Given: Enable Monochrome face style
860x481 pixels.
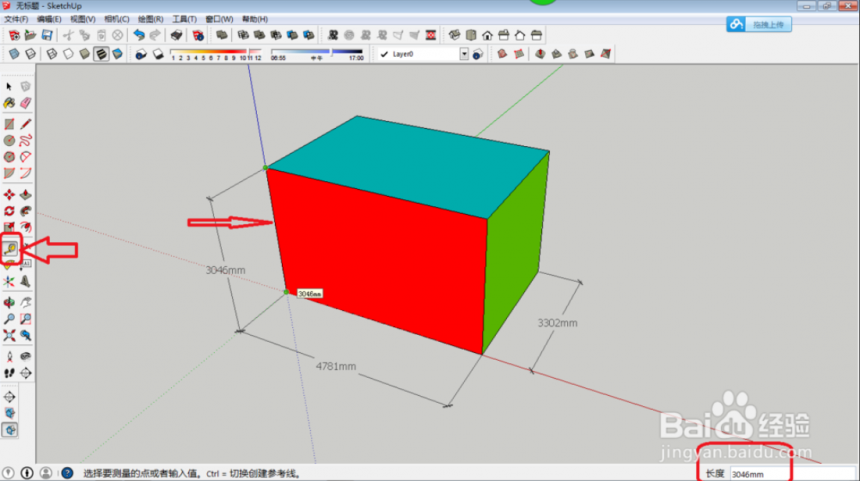Looking at the screenshot, I should [117, 54].
